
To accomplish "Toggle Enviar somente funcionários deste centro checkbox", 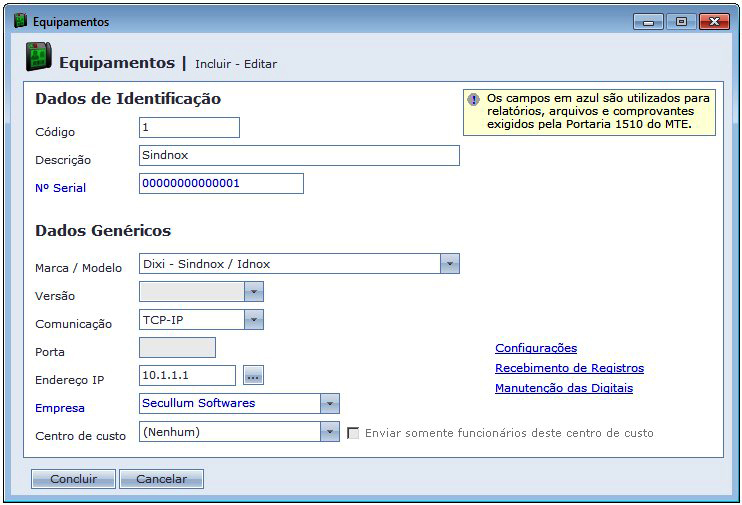I will (x=353, y=433).
